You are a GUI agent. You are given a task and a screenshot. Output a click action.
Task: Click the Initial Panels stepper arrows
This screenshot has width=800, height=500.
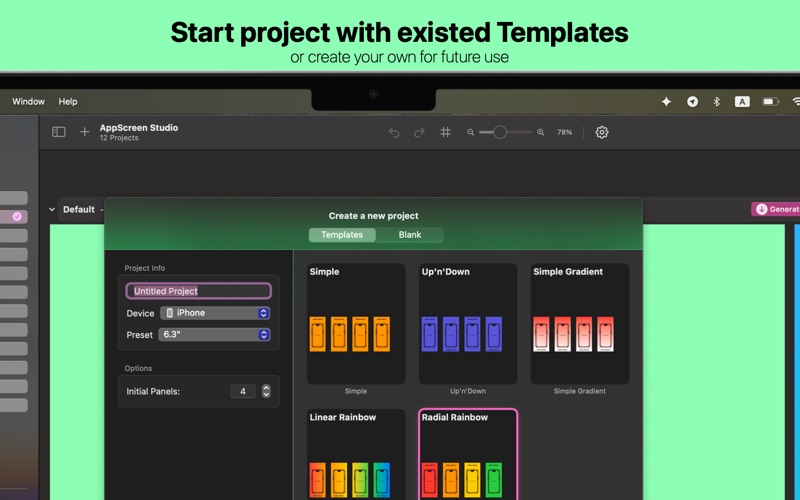tap(266, 391)
